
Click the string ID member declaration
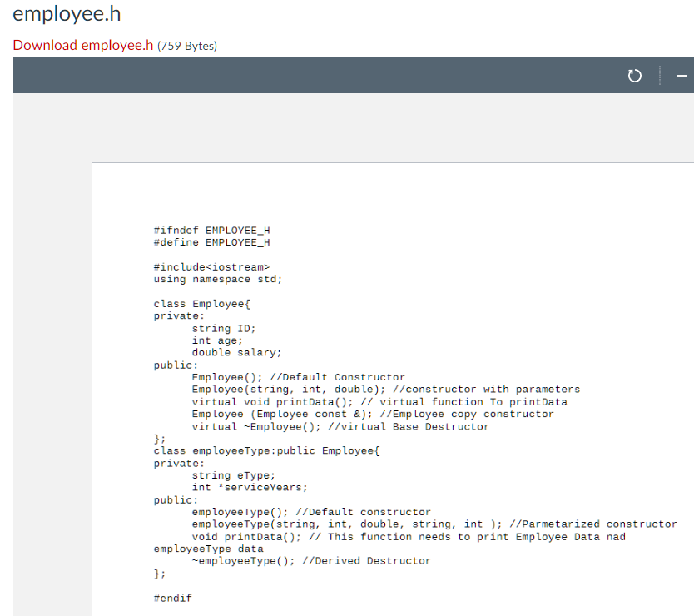tap(224, 328)
